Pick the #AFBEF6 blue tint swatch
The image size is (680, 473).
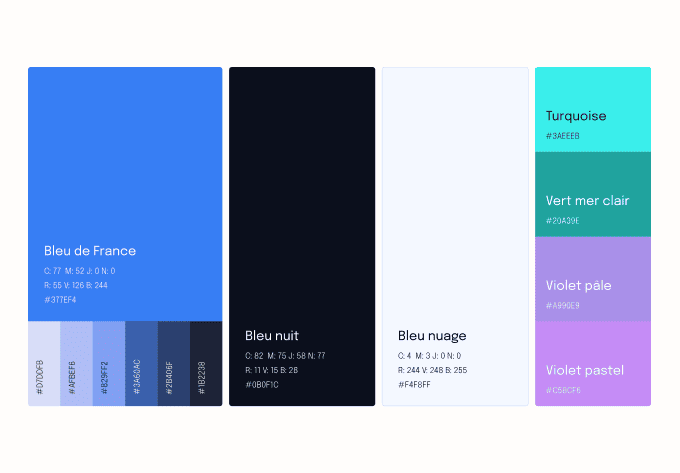coord(76,363)
